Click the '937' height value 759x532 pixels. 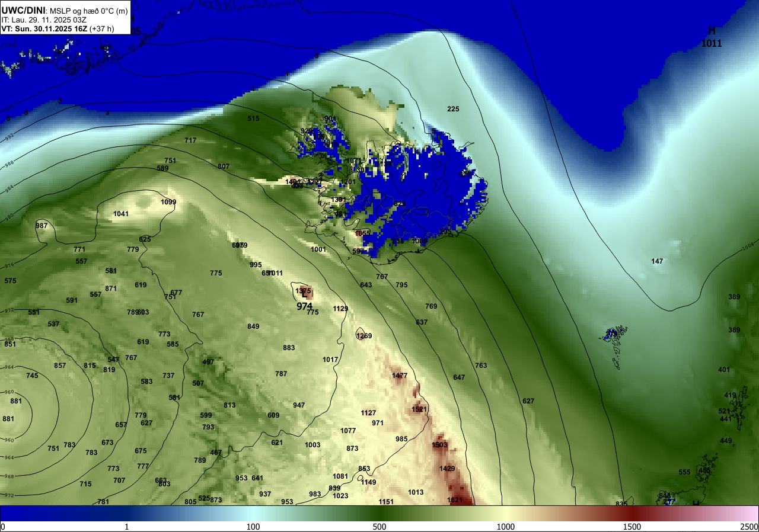tap(265, 494)
